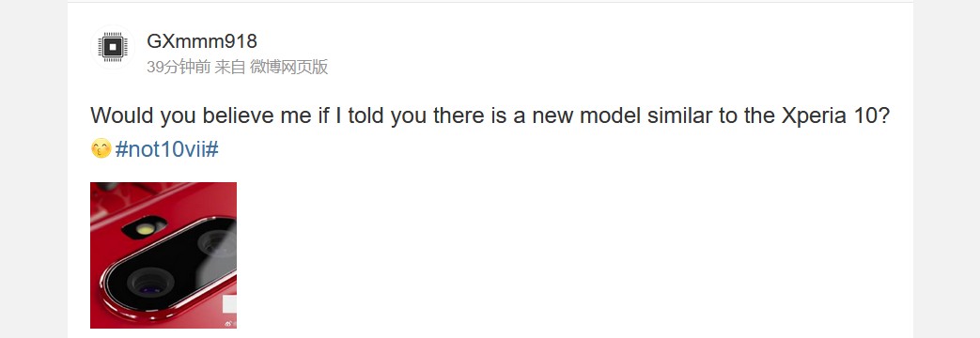Click the white square on the photo

click(230, 304)
